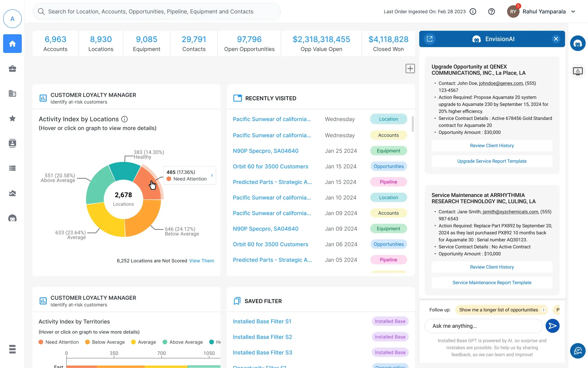588x368 pixels.
Task: Click the hamburger menu at sidebar bottom
Action: [12, 349]
